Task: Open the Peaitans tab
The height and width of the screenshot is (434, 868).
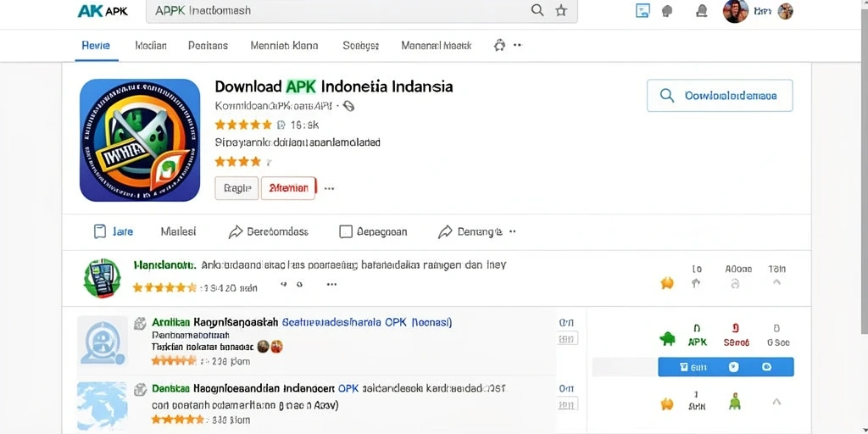Action: [208, 46]
